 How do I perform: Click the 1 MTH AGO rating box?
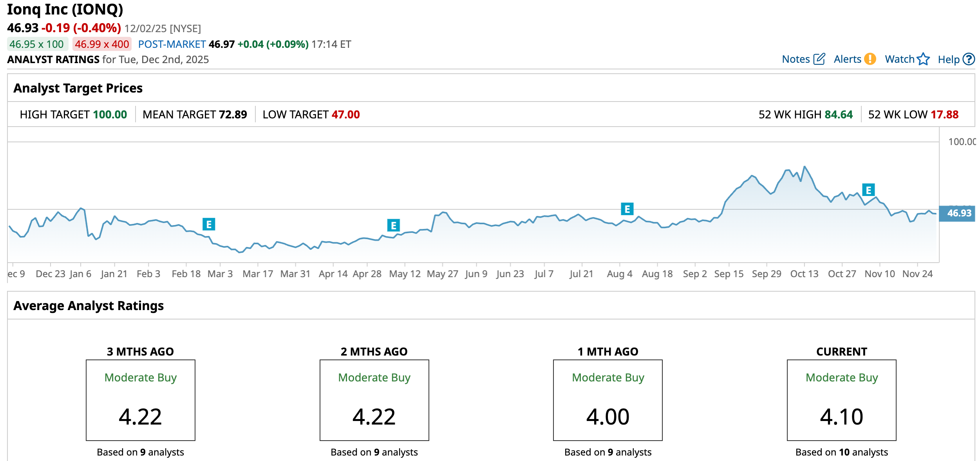click(x=608, y=400)
